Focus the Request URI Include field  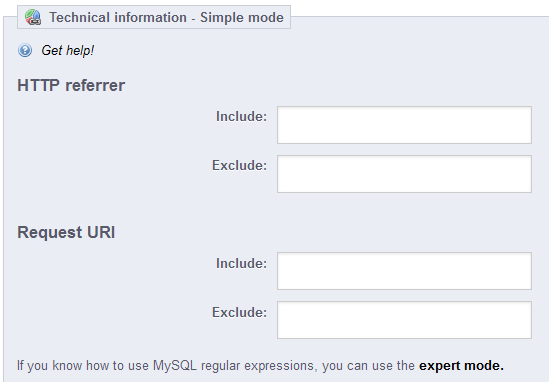[x=404, y=271]
